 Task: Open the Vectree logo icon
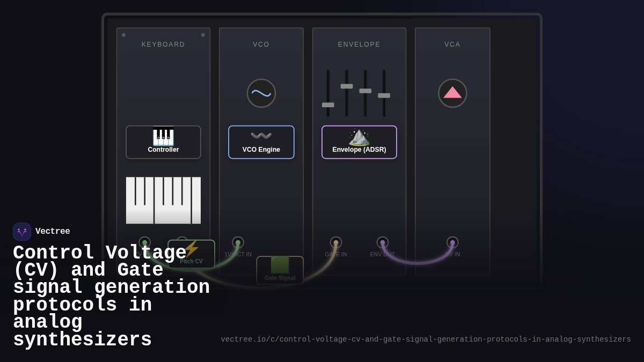pyautogui.click(x=21, y=231)
